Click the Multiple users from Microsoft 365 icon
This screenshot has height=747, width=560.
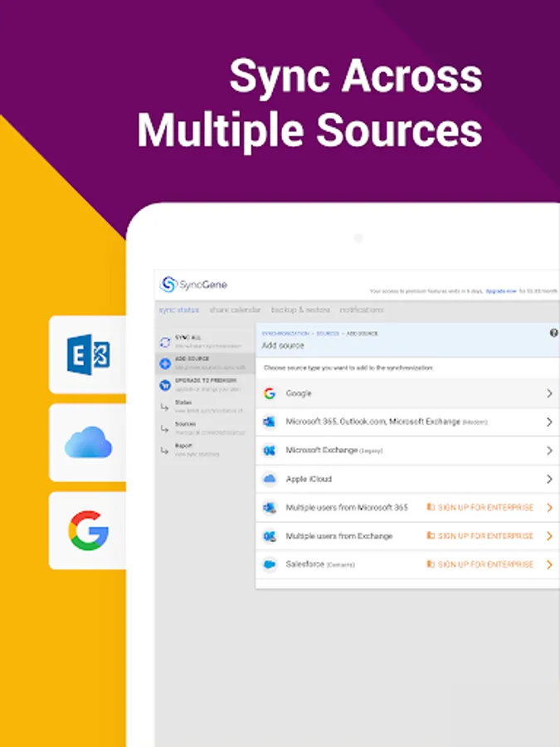270,507
